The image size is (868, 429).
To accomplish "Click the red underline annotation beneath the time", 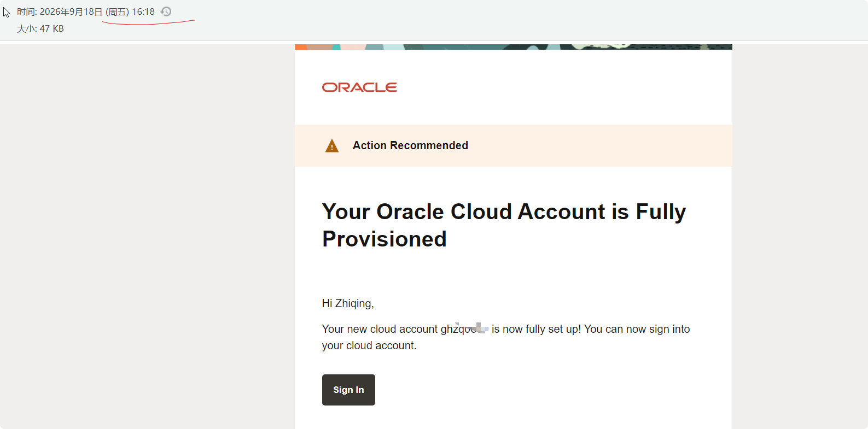I will pyautogui.click(x=148, y=22).
